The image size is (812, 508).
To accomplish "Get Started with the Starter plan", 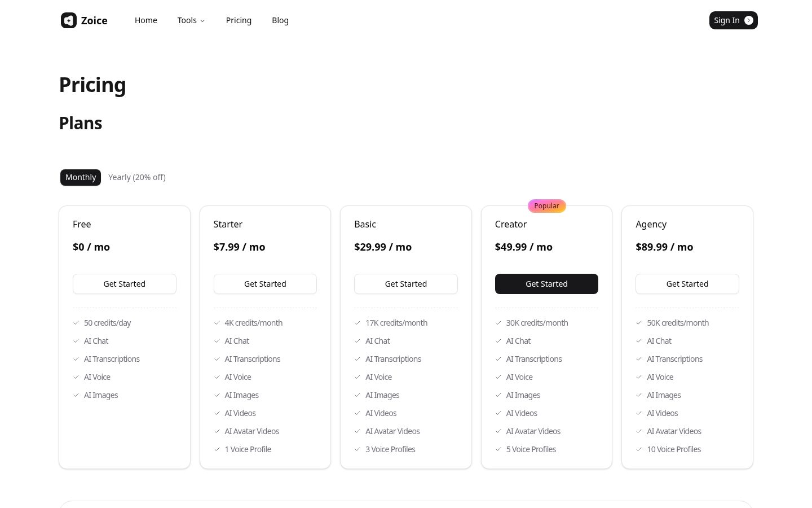I will click(265, 284).
